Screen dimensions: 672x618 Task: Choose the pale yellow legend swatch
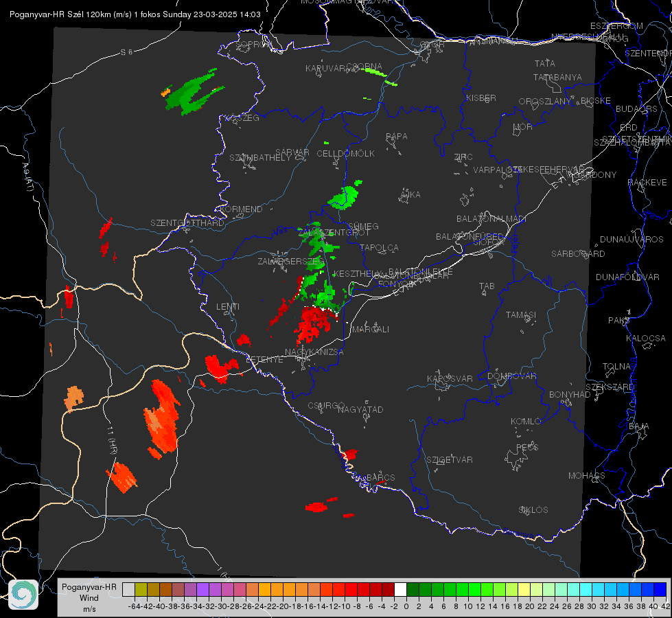pos(524,589)
